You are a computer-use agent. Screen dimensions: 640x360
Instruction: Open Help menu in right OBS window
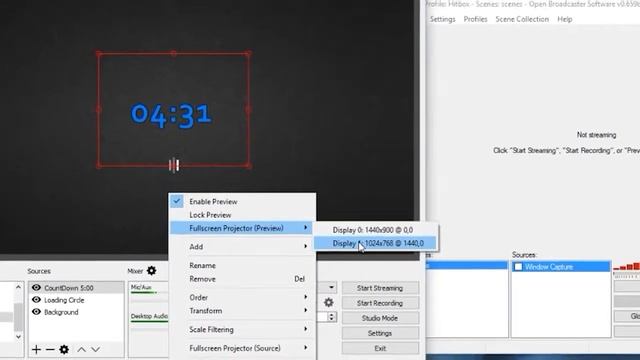565,19
